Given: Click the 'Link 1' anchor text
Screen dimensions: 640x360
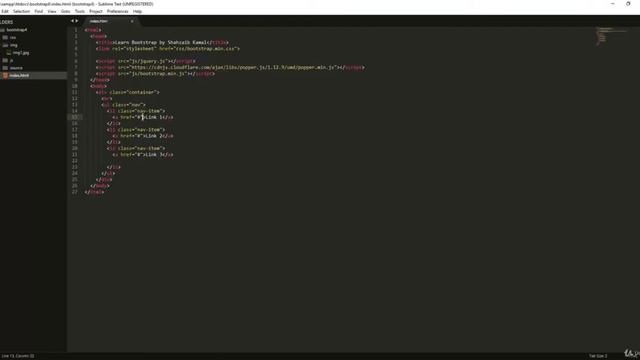Looking at the screenshot, I should coord(155,117).
